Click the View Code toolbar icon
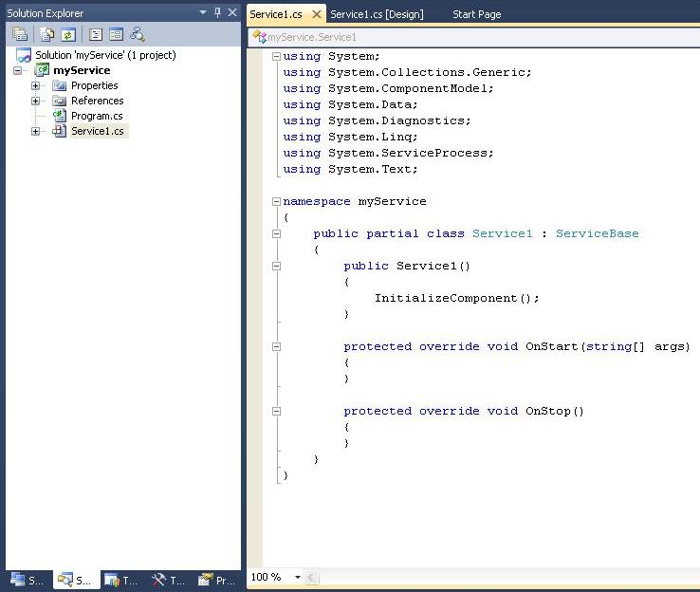Viewport: 700px width, 592px height. (x=96, y=34)
